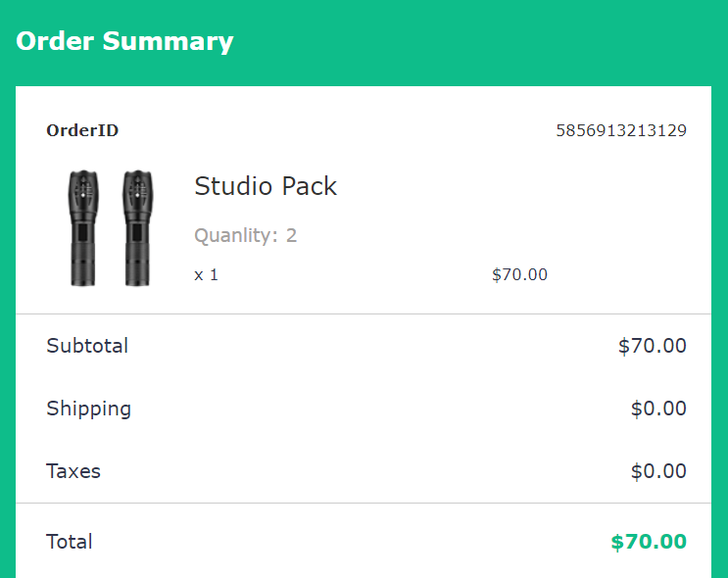Click the right flashlight in the product image
Image resolution: width=728 pixels, height=578 pixels.
138,228
